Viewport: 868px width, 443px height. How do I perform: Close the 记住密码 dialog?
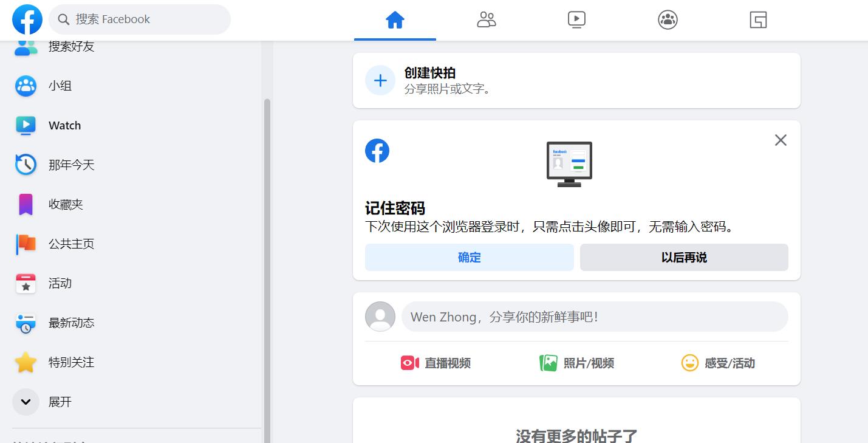781,140
